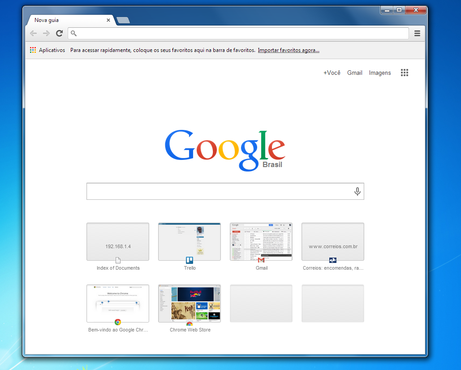Go back with the back arrow

click(x=33, y=33)
